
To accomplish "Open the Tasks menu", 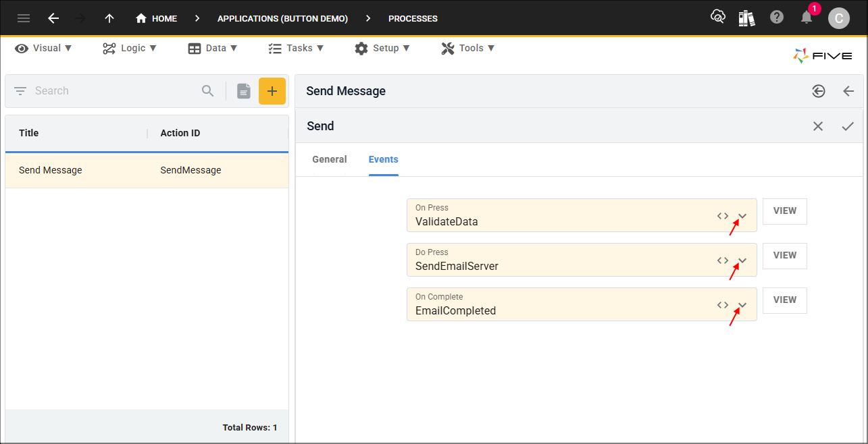I will (296, 48).
